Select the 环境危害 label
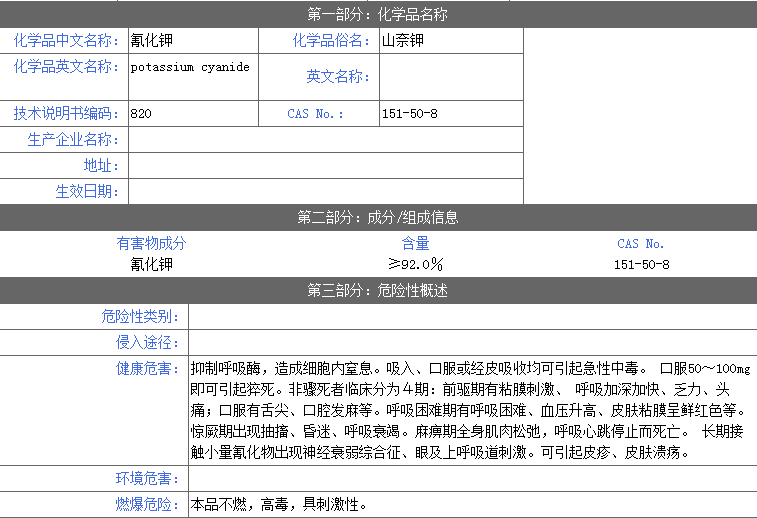This screenshot has width=757, height=518. point(148,478)
